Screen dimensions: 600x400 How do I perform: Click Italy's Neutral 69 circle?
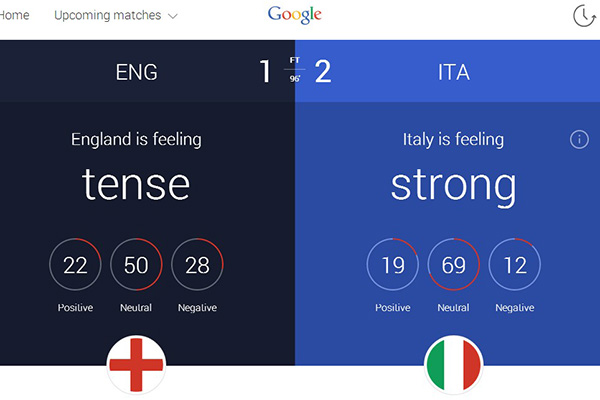pyautogui.click(x=454, y=265)
